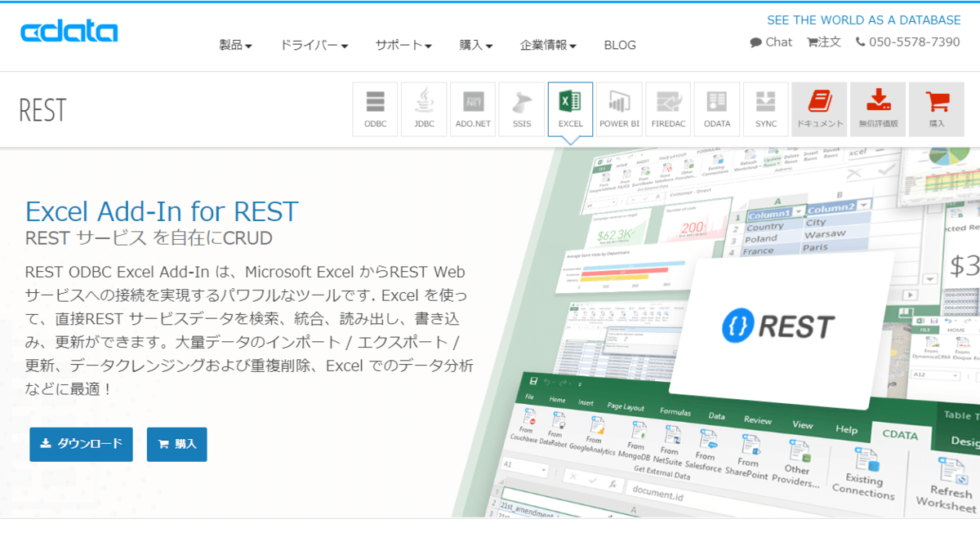Click the 無償評価版 download icon

click(x=878, y=109)
